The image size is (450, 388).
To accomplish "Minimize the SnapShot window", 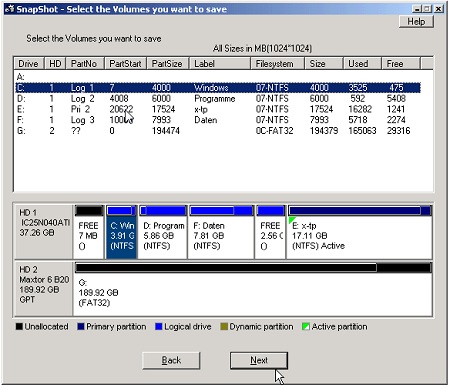I will coord(416,9).
